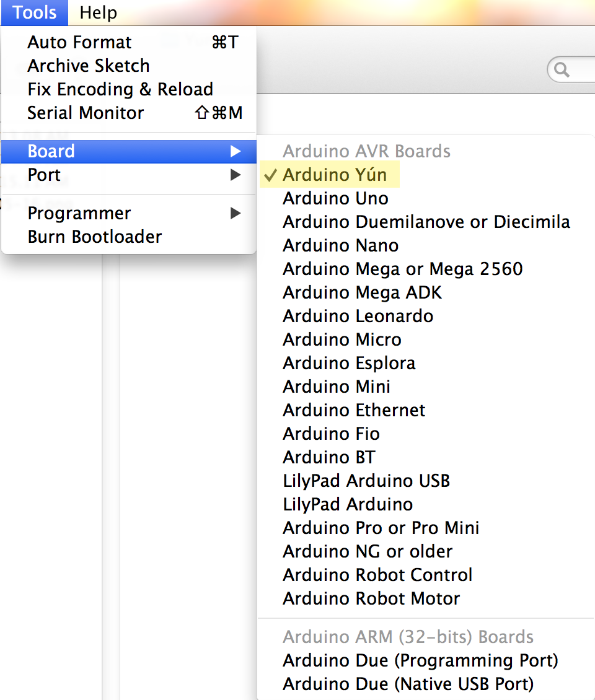
Task: Choose LilyPad Arduino USB
Action: point(366,480)
